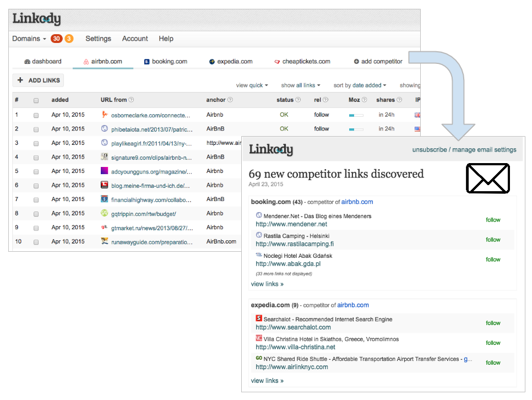The height and width of the screenshot is (400, 532).
Task: Click the add competitor tab
Action: pos(378,62)
